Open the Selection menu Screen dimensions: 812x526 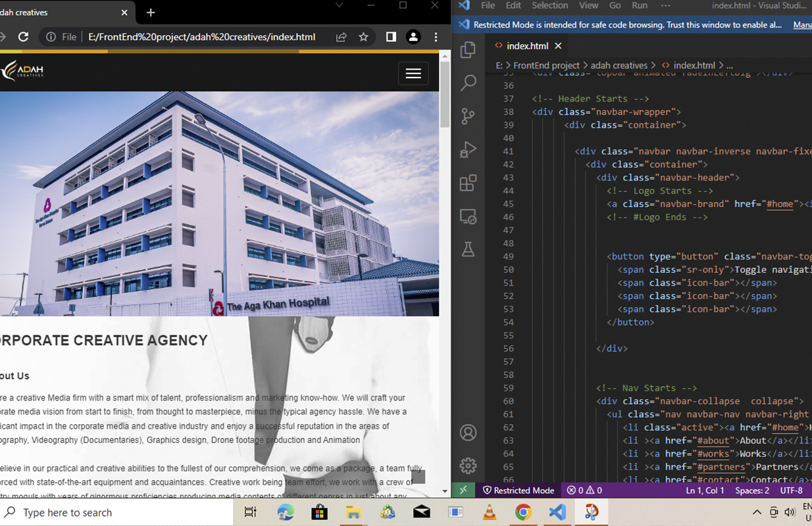(x=549, y=5)
